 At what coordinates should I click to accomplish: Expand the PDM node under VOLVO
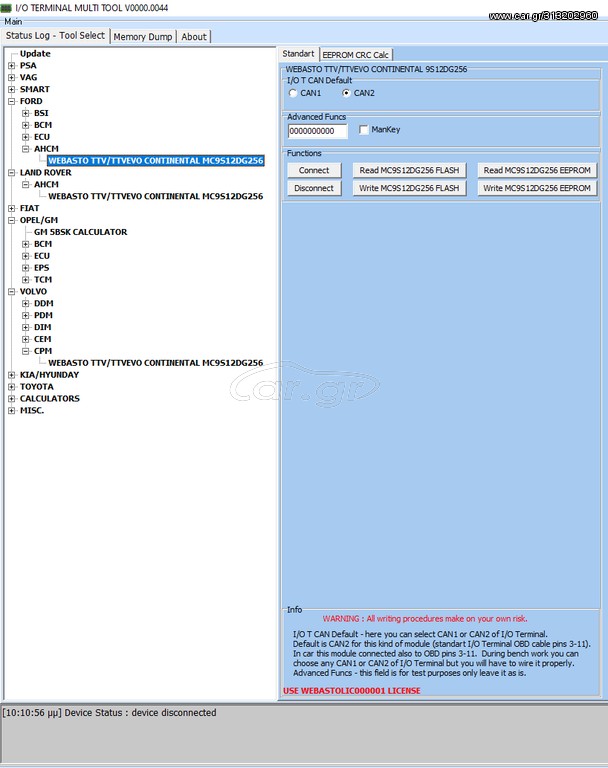tap(25, 315)
